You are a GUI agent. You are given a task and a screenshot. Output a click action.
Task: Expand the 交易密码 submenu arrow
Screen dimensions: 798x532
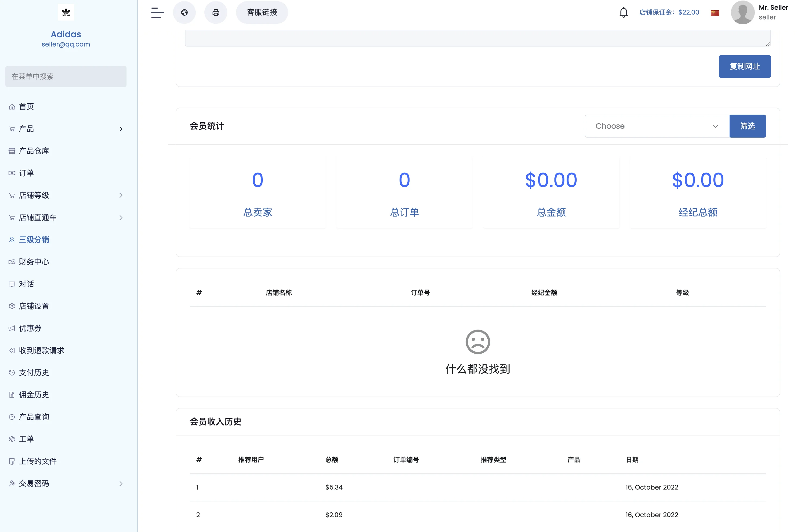coord(121,484)
